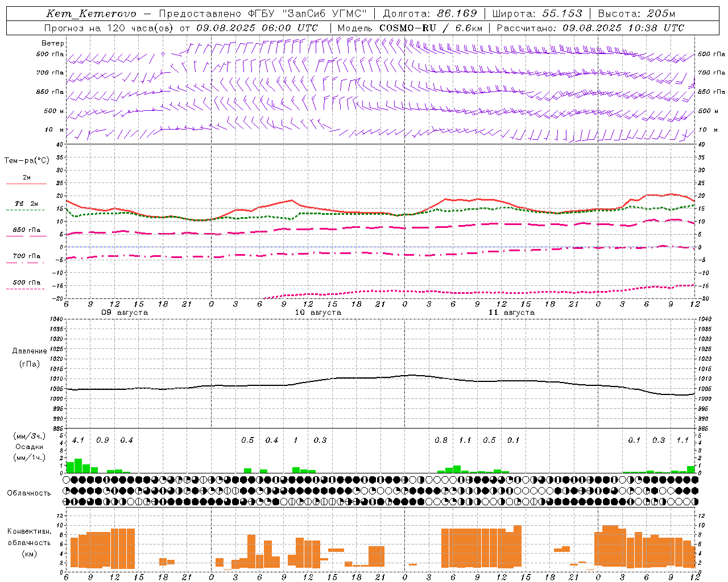
Task: Click the Конвективн. label
Action: (x=29, y=531)
